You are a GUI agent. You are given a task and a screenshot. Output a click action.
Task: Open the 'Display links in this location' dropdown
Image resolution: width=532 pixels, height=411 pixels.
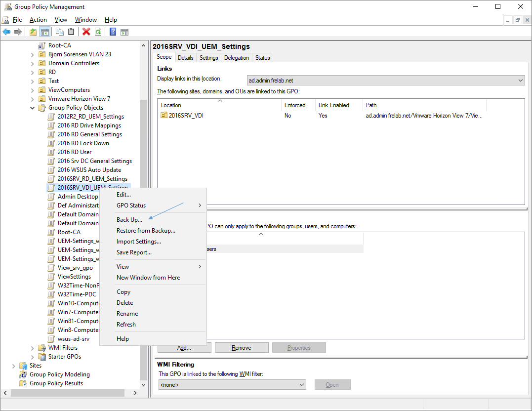click(x=385, y=80)
